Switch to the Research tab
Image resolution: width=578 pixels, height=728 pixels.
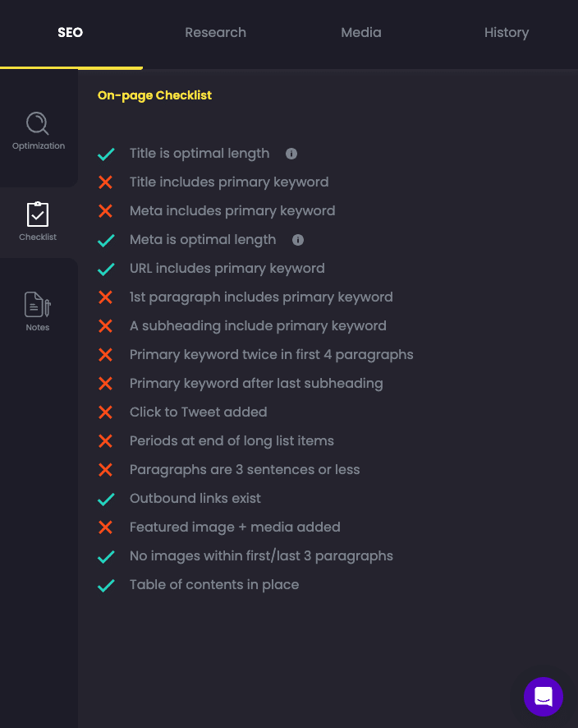pyautogui.click(x=215, y=33)
